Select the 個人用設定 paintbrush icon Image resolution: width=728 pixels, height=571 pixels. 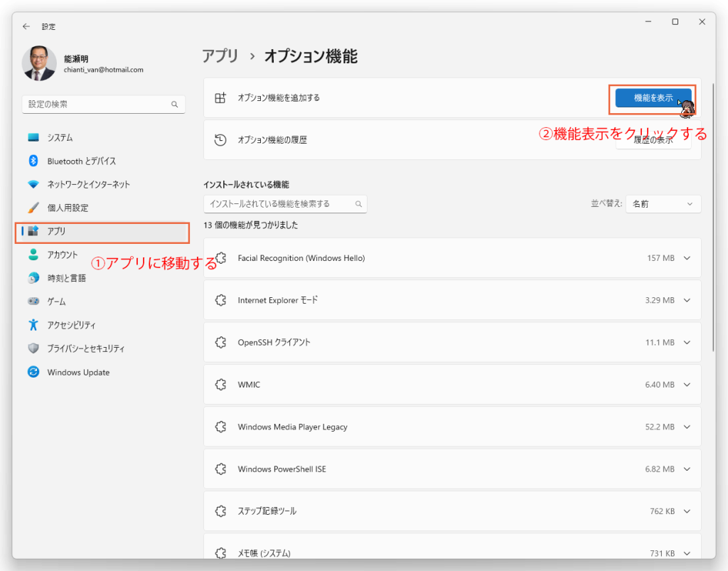(x=33, y=208)
